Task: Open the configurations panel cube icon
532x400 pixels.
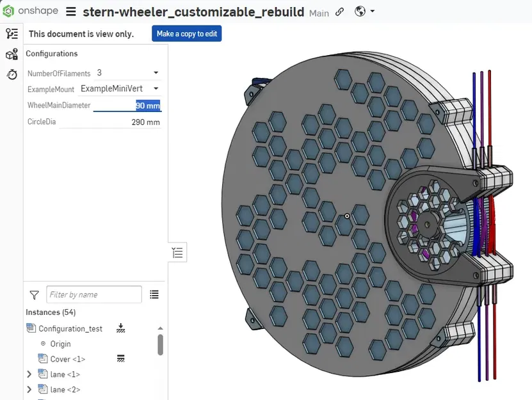Action: [12, 54]
